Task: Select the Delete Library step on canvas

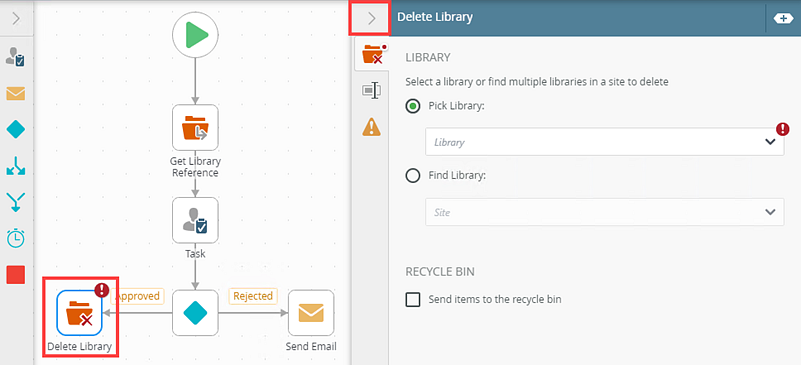Action: [80, 312]
